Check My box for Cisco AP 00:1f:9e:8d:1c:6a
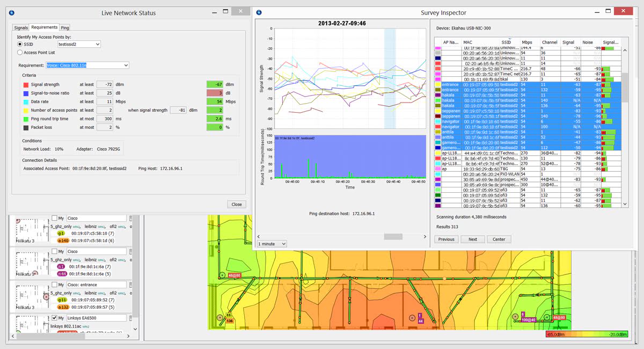644x349 pixels. pyautogui.click(x=54, y=251)
